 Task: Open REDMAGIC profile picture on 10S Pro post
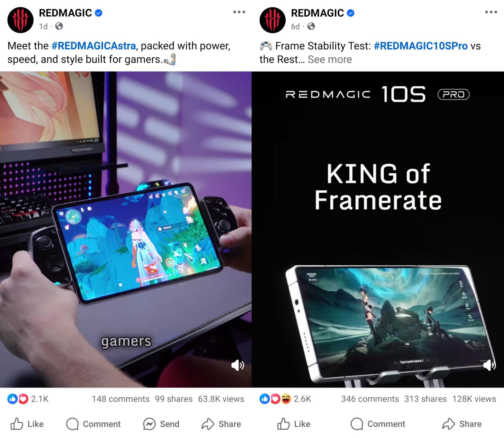[x=272, y=20]
